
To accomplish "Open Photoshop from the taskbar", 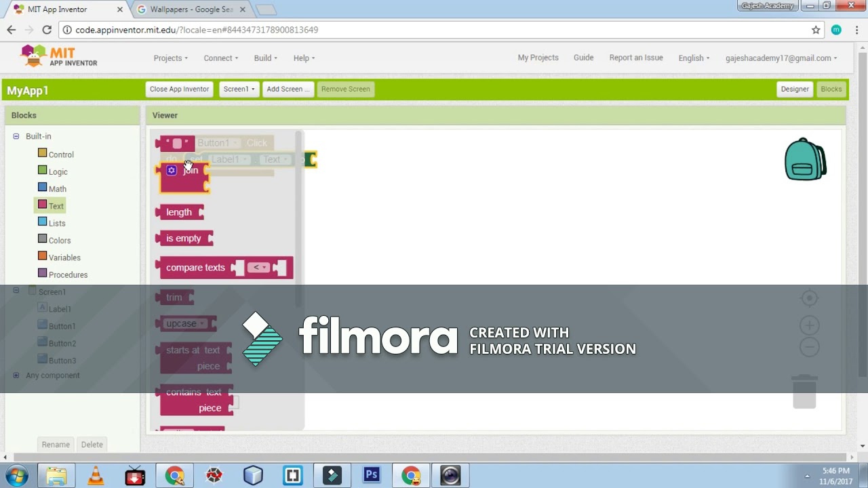I will pyautogui.click(x=372, y=475).
